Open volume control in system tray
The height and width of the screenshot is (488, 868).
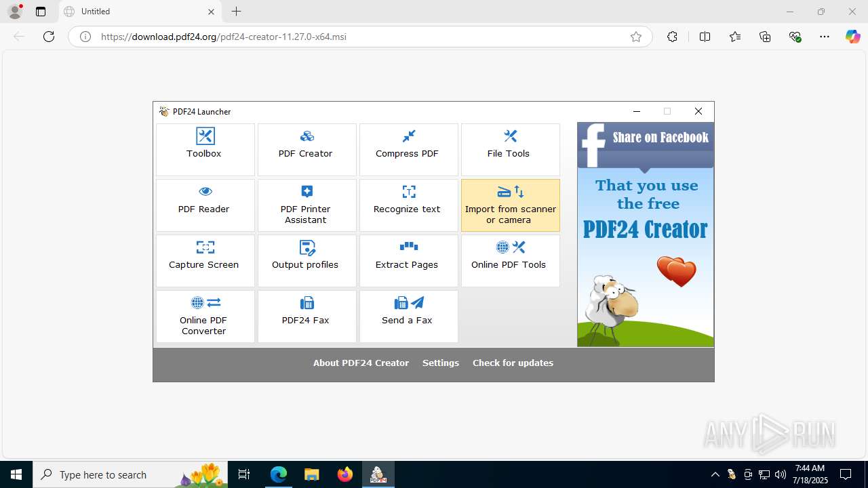[781, 474]
